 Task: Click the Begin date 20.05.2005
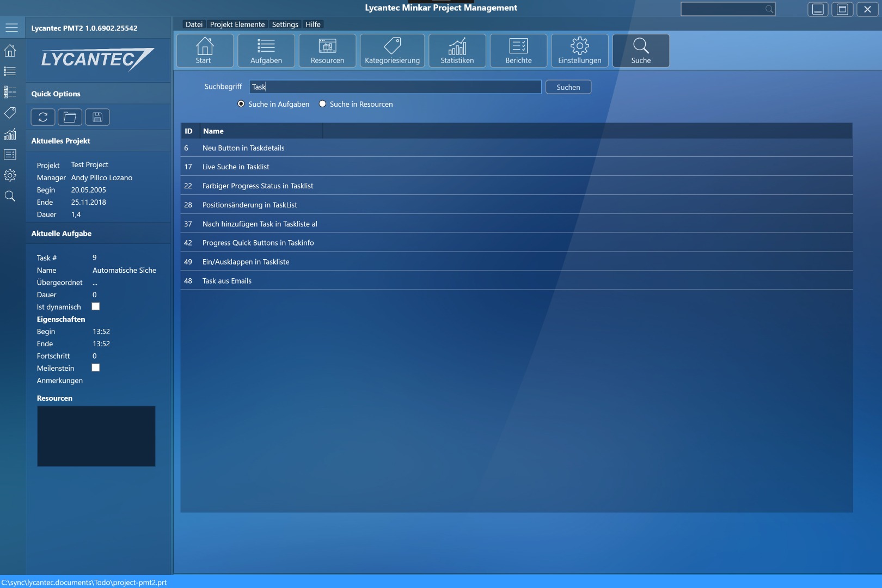coord(89,190)
